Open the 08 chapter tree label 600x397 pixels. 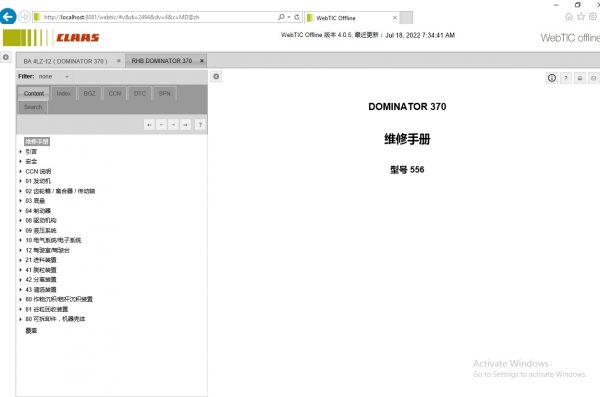[41, 221]
